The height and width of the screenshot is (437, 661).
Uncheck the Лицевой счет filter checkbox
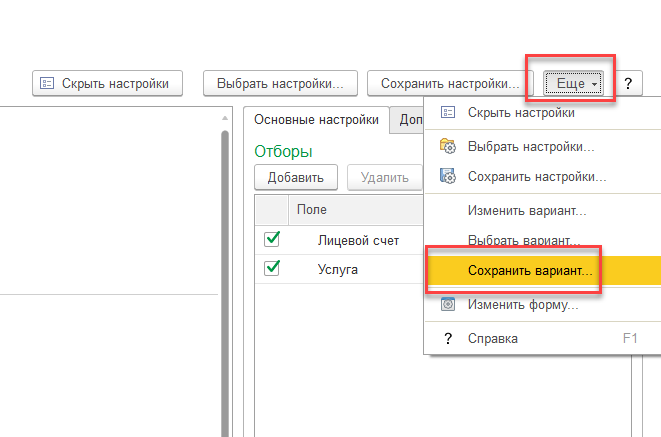[x=272, y=239]
